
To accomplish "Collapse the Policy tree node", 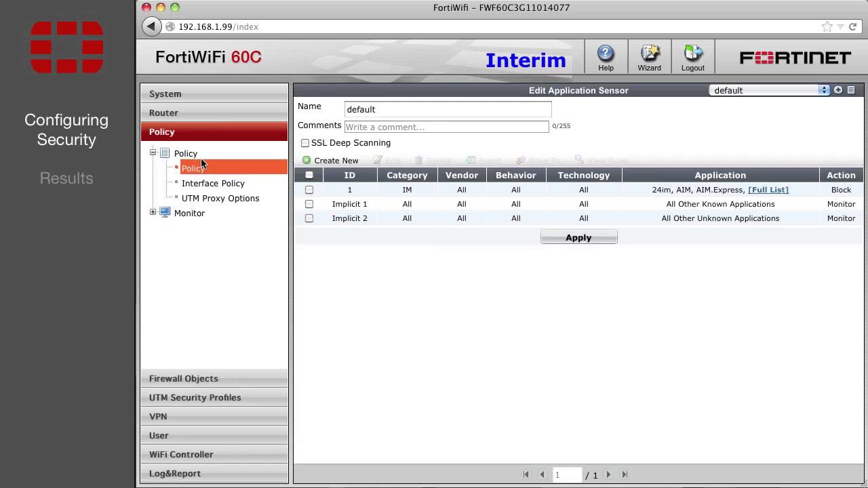I will coord(153,152).
